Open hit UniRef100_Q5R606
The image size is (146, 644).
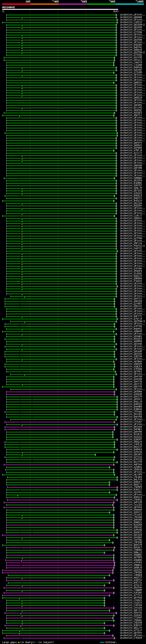click(131, 50)
